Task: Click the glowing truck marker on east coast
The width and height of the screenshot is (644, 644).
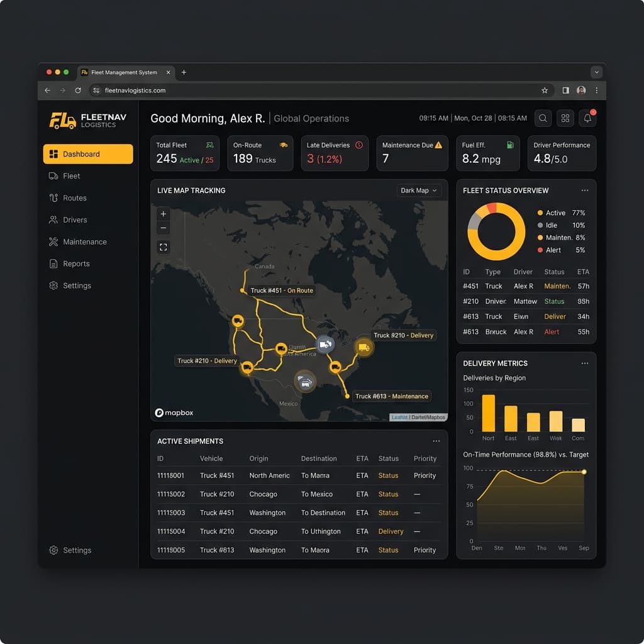Action: [364, 347]
